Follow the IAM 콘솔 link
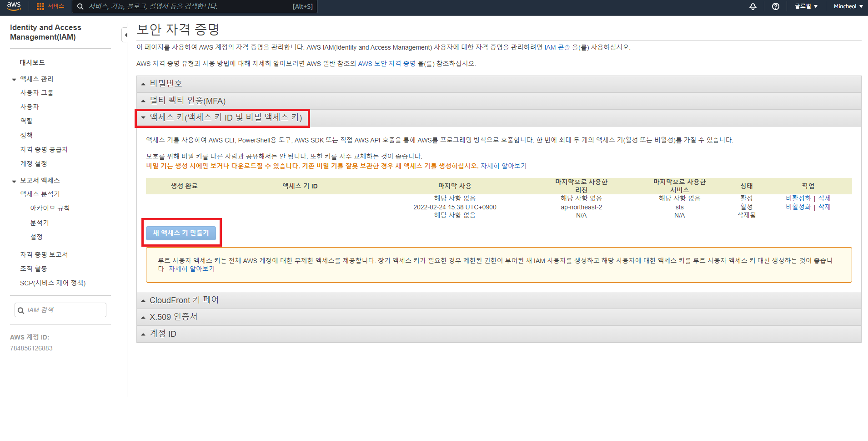This screenshot has width=868, height=441. click(x=557, y=47)
